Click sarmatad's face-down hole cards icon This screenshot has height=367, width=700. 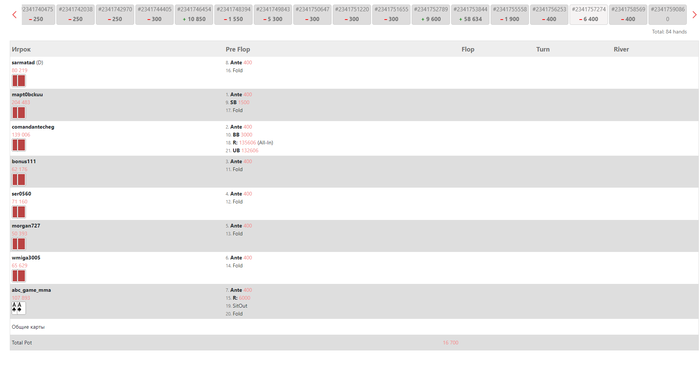[19, 81]
